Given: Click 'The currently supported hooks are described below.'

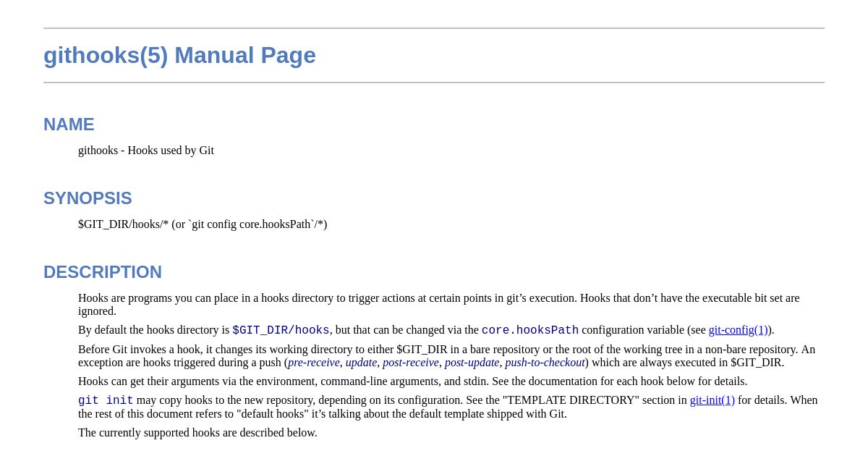Looking at the screenshot, I should (x=197, y=433).
